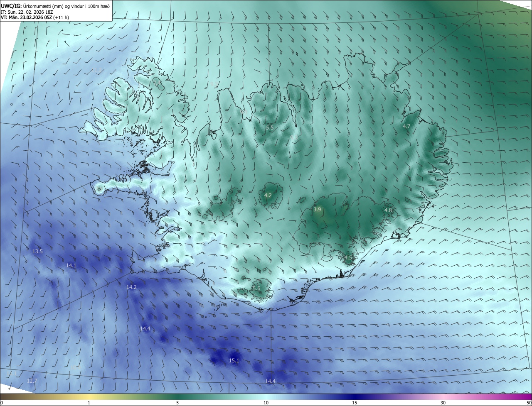Select the faint 11.1 value label
Screen dimensions: 532x406
(12, 374)
